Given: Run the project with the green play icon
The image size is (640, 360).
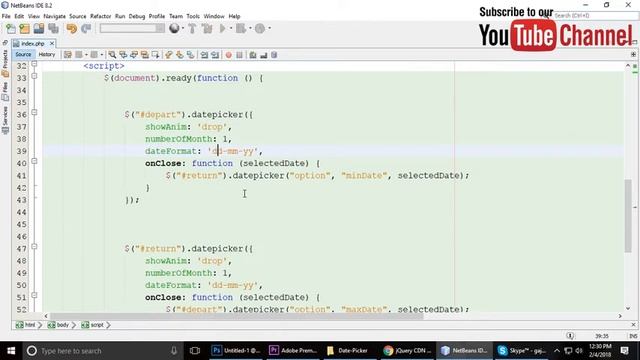Looking at the screenshot, I should tap(222, 29).
